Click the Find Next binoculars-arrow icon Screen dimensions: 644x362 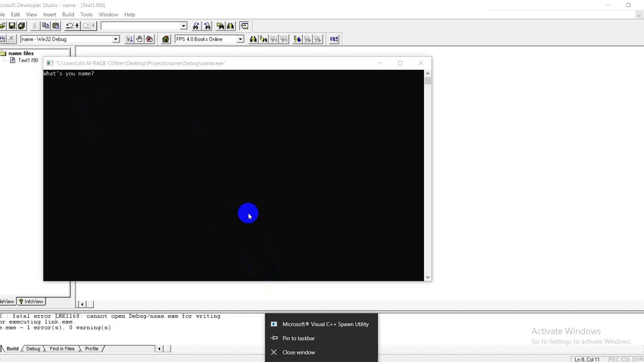196,26
